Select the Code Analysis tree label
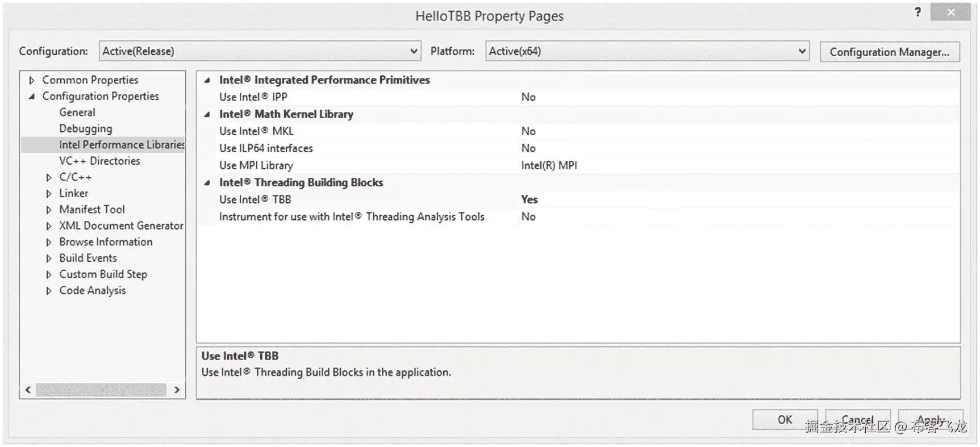Screen dimensions: 980x447 tap(93, 290)
